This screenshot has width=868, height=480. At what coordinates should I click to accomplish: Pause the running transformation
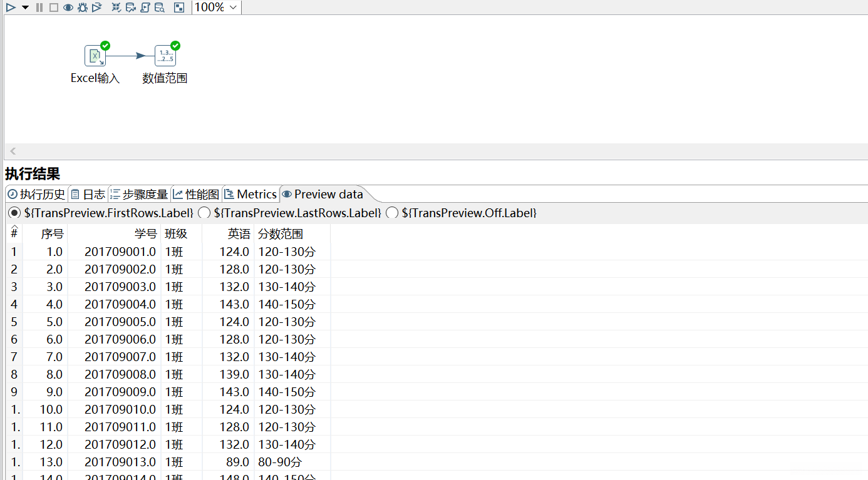39,8
